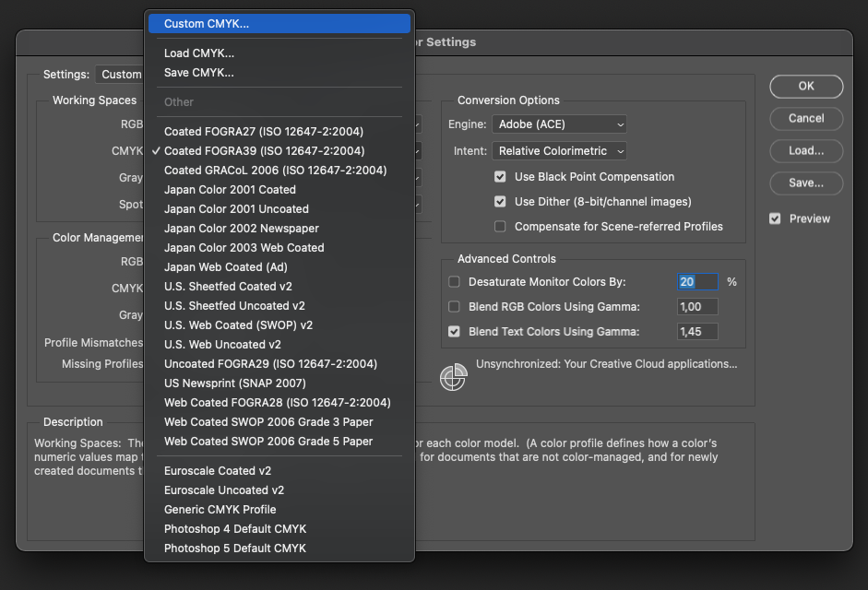
Task: Select Save CMYK... menu entry
Action: (x=279, y=73)
